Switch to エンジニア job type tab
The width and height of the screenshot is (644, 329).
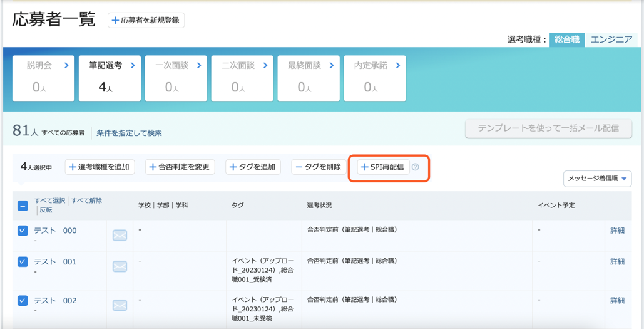point(611,40)
